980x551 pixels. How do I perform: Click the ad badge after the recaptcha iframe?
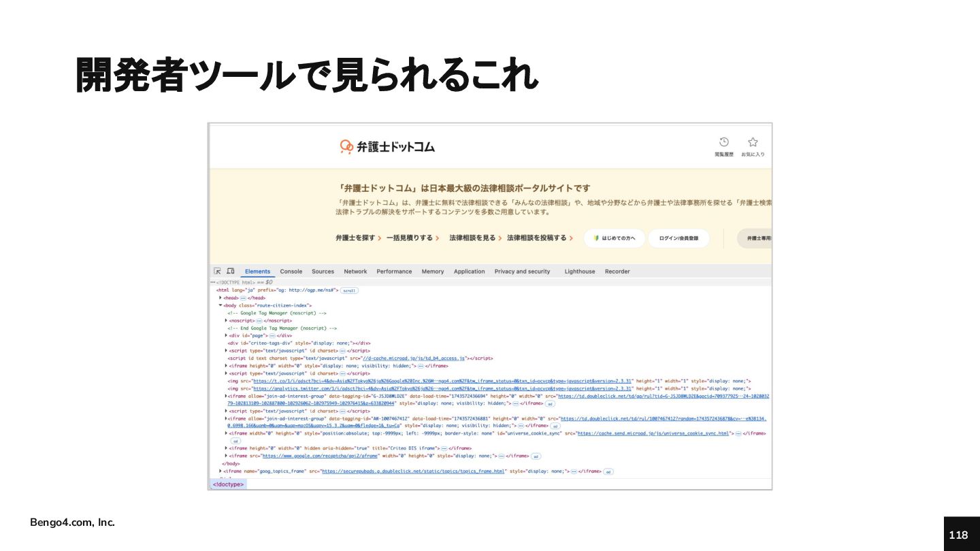click(536, 456)
